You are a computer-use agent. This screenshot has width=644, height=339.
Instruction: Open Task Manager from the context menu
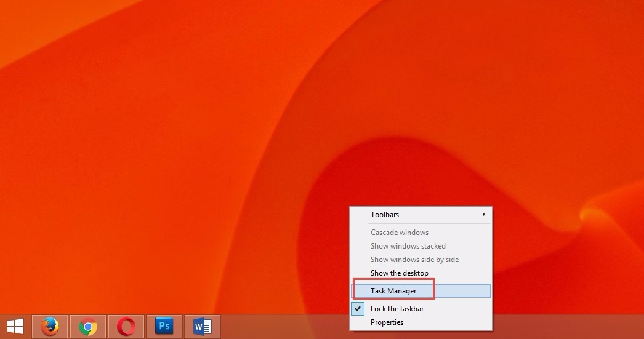coord(393,291)
